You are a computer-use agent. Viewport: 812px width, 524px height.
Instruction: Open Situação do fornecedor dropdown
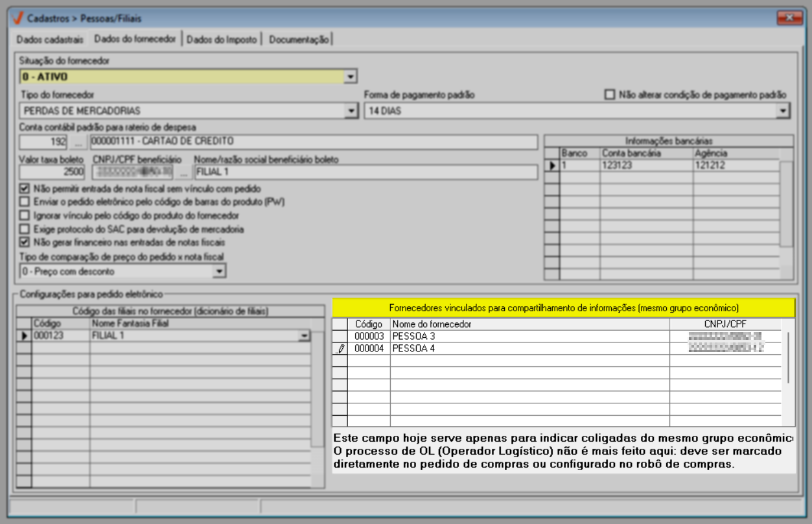350,77
